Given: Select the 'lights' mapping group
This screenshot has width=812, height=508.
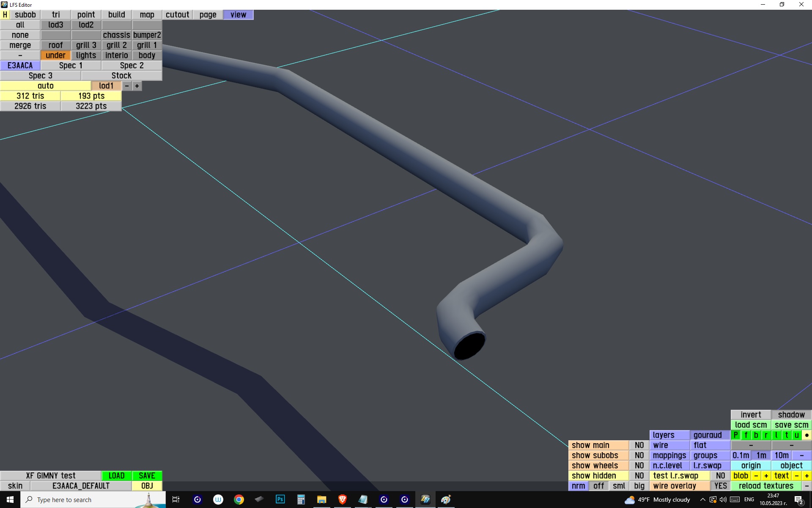Looking at the screenshot, I should click(x=86, y=55).
